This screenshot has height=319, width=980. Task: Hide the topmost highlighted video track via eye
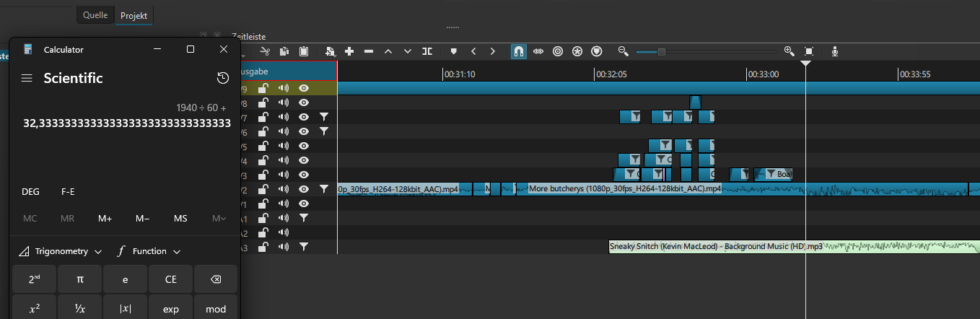[304, 88]
